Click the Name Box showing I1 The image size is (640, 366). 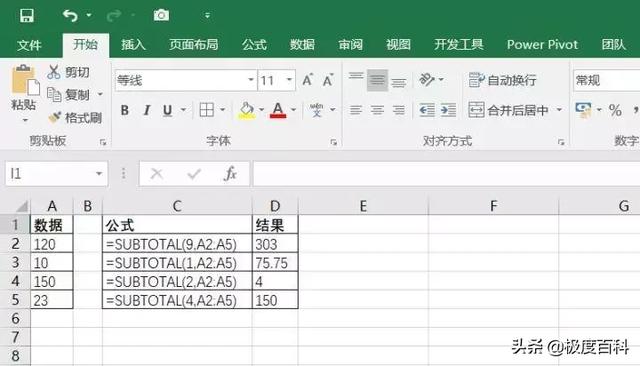[57, 174]
